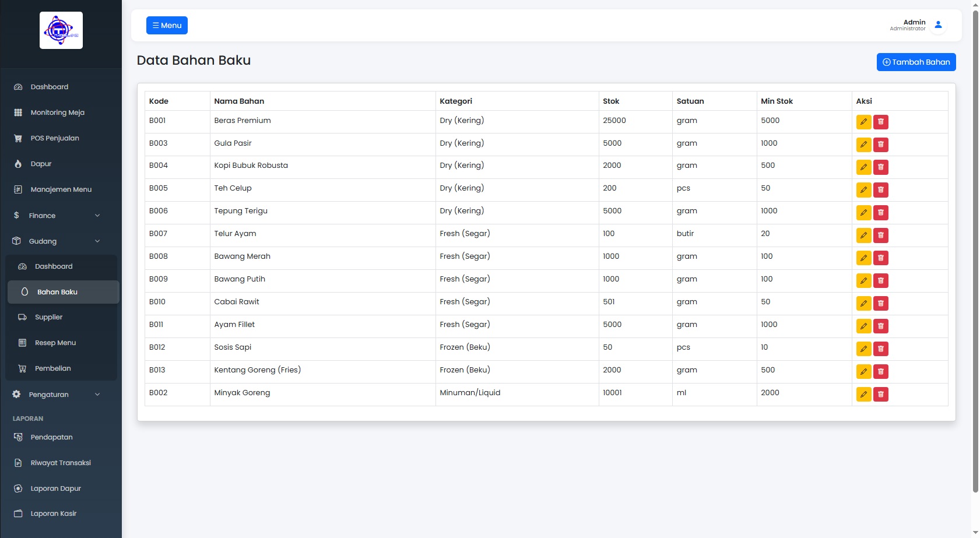Delete the Bawang Merah entry
The width and height of the screenshot is (980, 538).
pyautogui.click(x=881, y=258)
